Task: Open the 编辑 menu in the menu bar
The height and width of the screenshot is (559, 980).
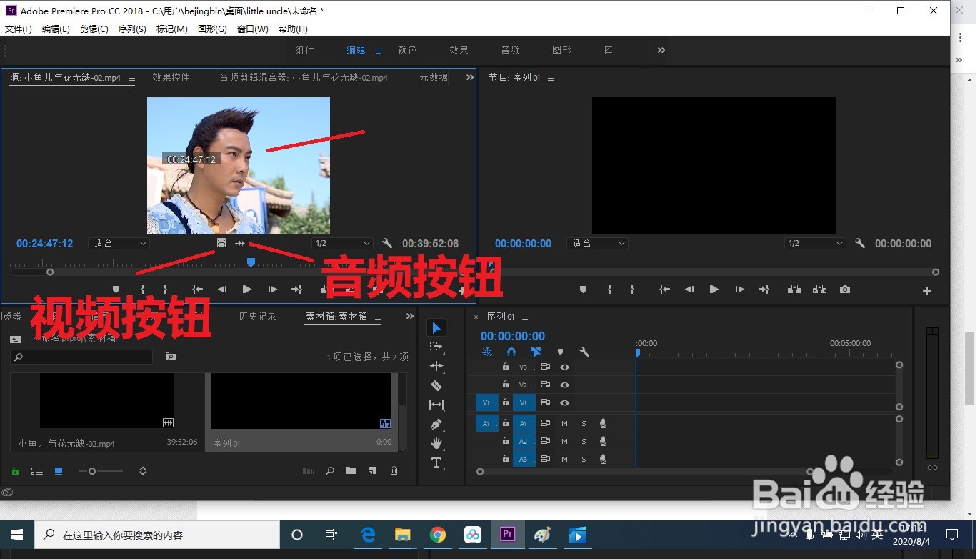Action: (x=55, y=29)
